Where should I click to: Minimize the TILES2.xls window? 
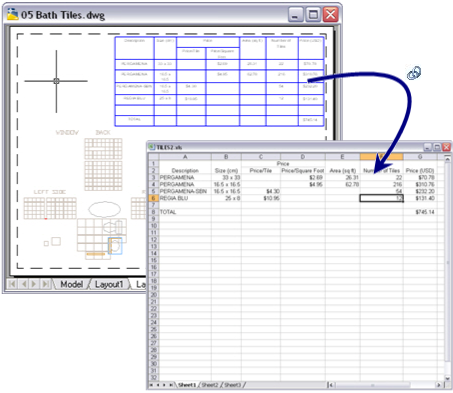(428, 147)
